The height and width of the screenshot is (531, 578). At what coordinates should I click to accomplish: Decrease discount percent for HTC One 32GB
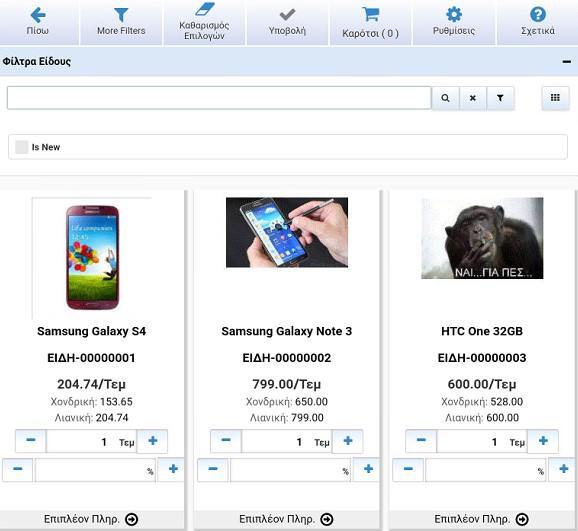(x=408, y=469)
